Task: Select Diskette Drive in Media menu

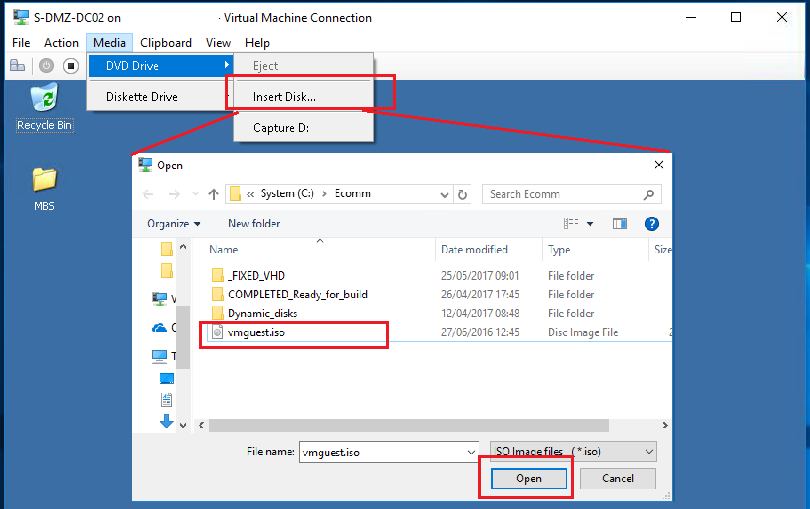Action: [142, 97]
